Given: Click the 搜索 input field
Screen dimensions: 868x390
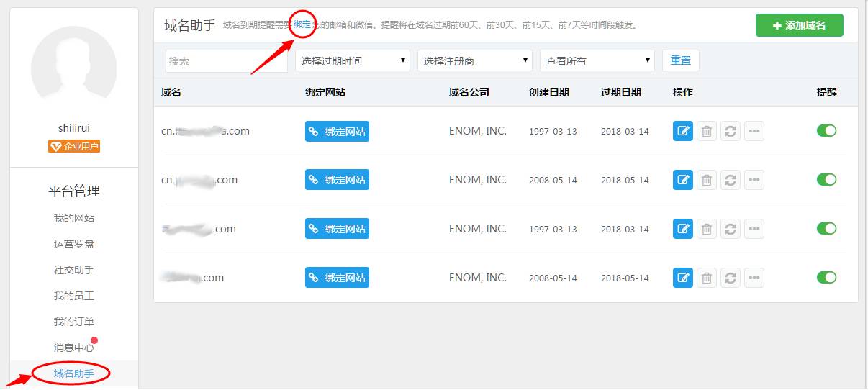Looking at the screenshot, I should [x=226, y=61].
